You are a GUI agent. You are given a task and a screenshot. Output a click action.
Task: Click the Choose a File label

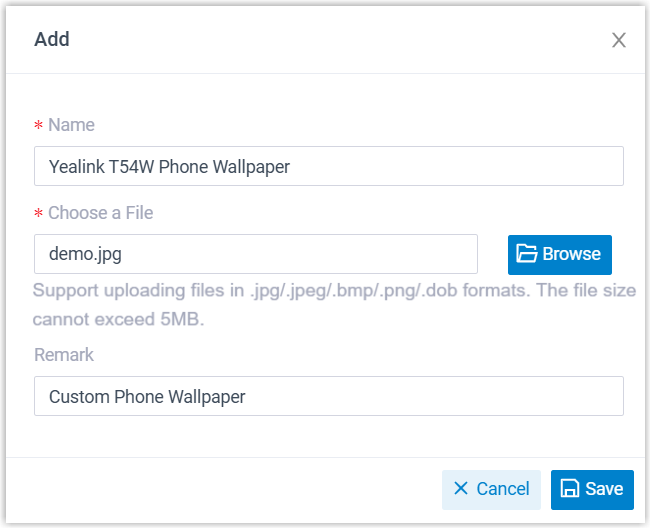pos(100,213)
